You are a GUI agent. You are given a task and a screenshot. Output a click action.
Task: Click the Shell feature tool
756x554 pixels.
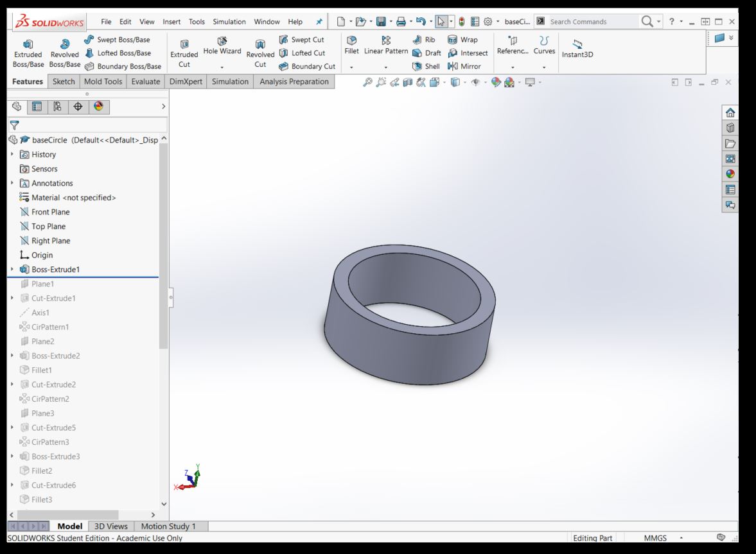pos(426,67)
